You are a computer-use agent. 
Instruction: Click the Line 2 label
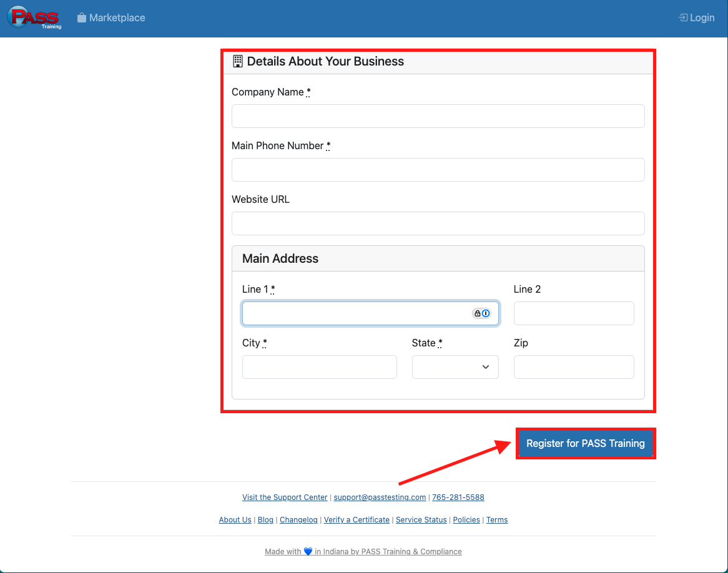tap(527, 289)
